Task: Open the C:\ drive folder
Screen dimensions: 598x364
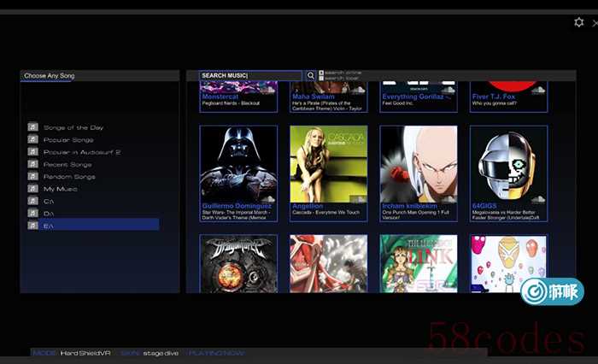Action: pyautogui.click(x=49, y=201)
